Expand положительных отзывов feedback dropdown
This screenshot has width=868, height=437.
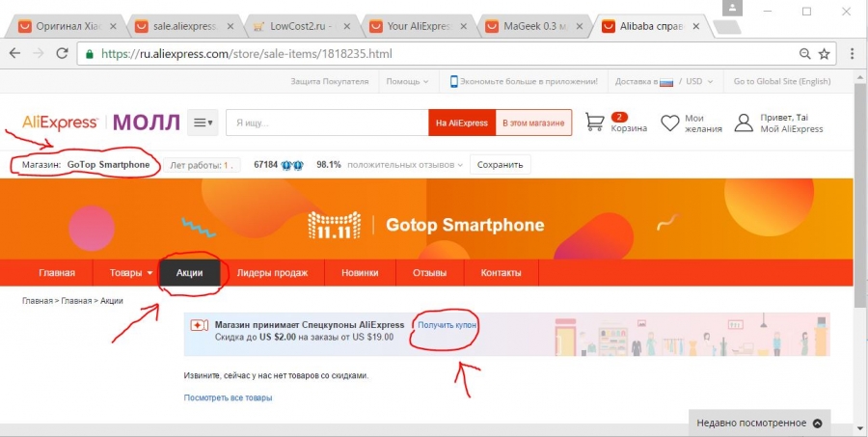(405, 165)
